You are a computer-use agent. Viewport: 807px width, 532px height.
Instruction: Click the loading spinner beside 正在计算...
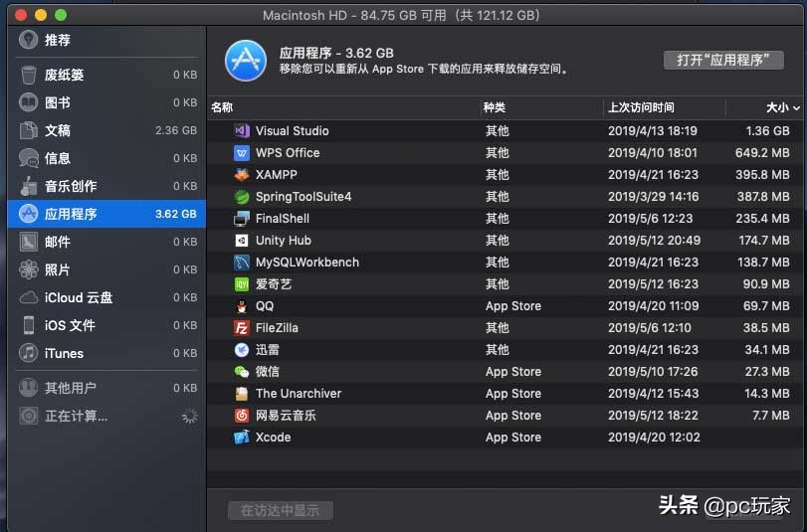point(190,416)
